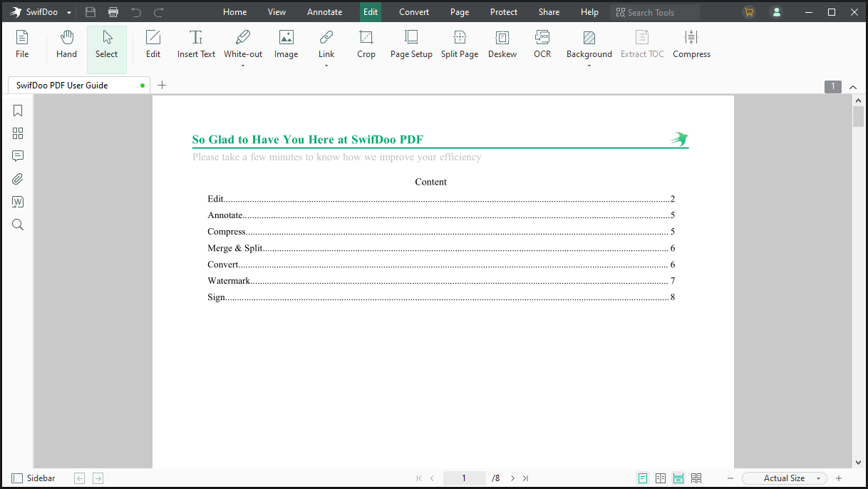Collapse the ribbon with the chevron arrow
The image size is (868, 489).
coord(853,87)
